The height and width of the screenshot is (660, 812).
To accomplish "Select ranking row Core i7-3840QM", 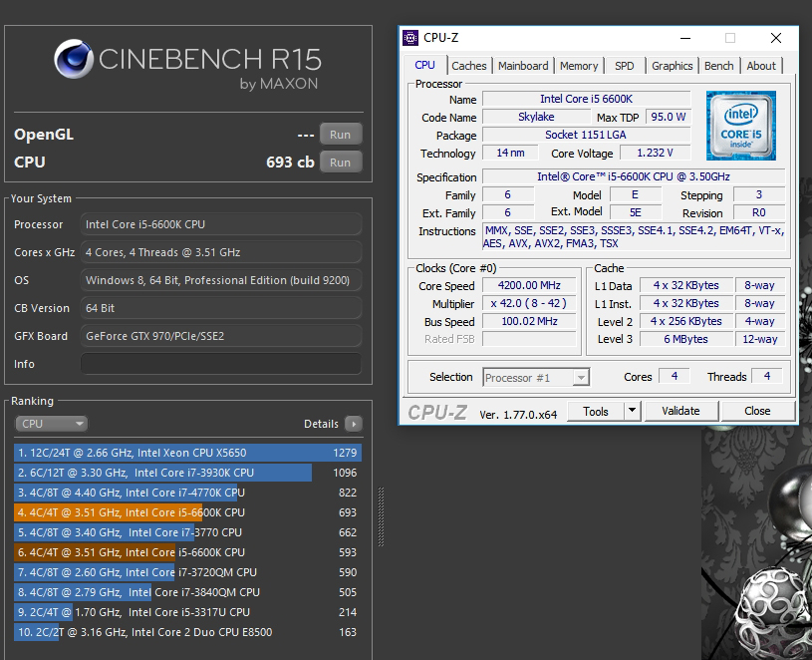I will tap(187, 592).
